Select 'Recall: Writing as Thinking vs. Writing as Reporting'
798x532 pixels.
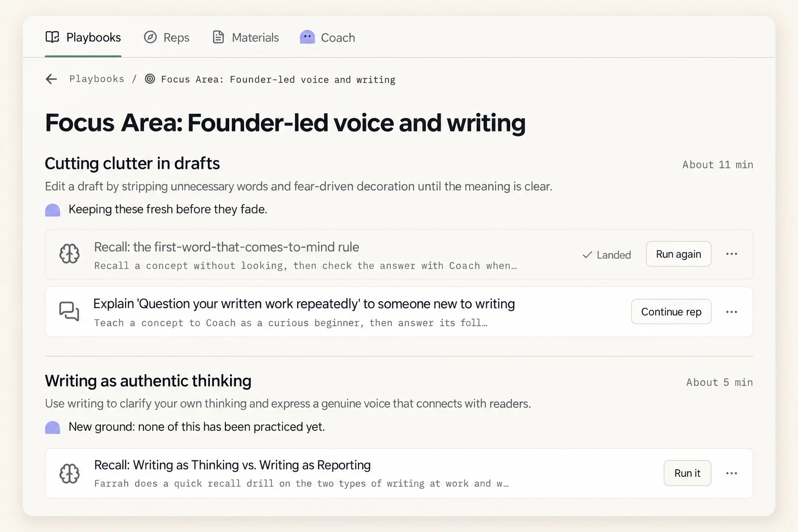(232, 465)
